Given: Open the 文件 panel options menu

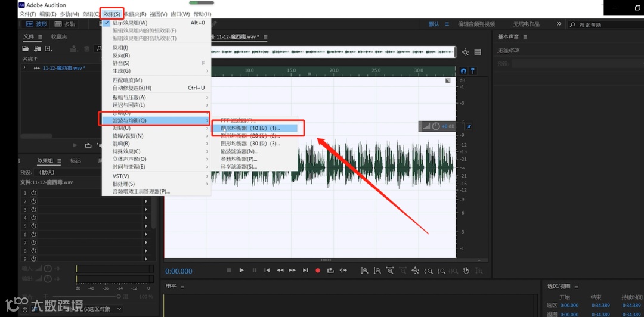Looking at the screenshot, I should click(40, 36).
